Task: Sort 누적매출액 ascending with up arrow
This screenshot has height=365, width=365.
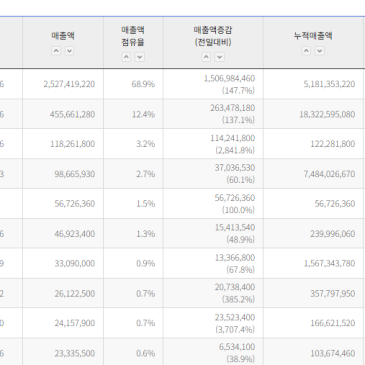Action: coord(306,51)
